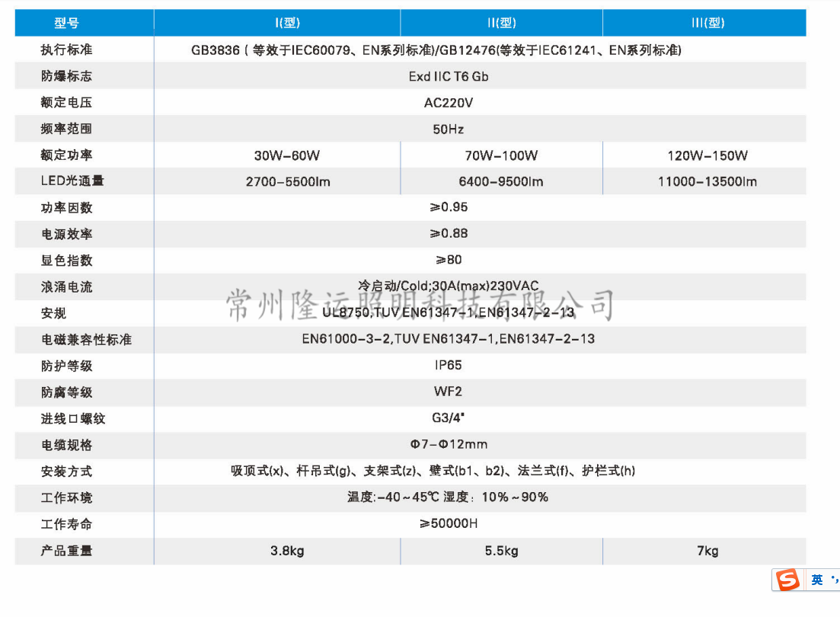Select the III(型) column header
This screenshot has width=840, height=617.
[707, 23]
